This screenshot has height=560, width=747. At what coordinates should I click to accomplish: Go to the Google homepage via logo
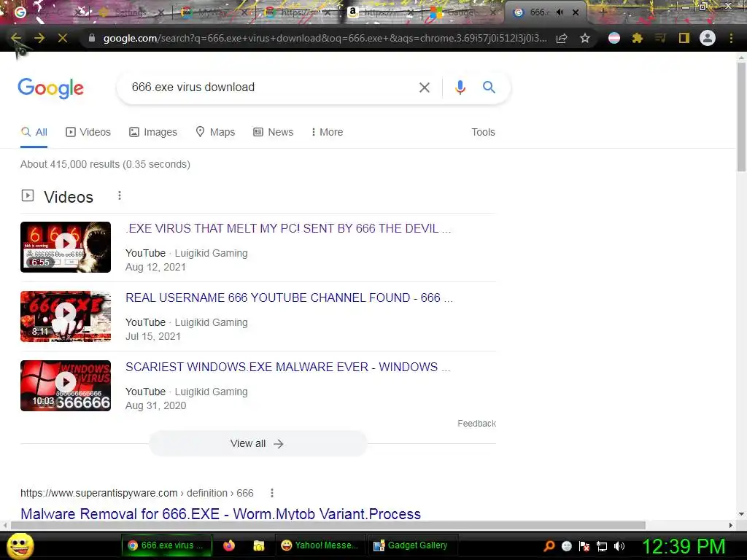click(x=50, y=88)
